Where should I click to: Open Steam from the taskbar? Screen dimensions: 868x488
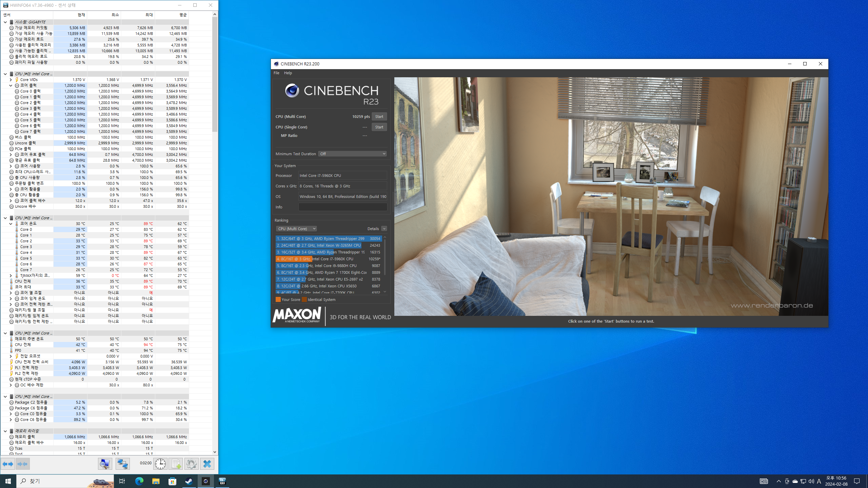[189, 481]
